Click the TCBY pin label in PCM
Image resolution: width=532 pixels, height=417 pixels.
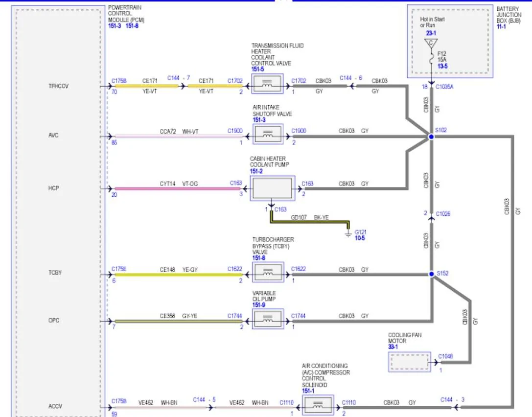(x=55, y=273)
